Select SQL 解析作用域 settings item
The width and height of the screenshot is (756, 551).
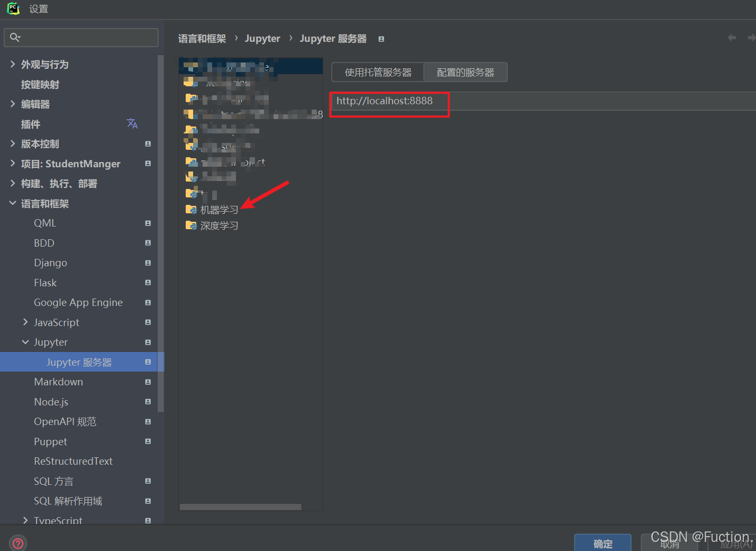coord(68,501)
